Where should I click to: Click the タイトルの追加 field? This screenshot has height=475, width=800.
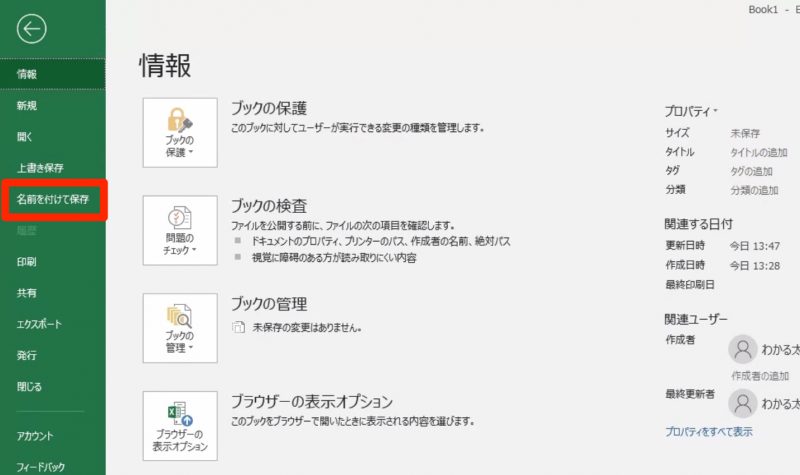[759, 152]
